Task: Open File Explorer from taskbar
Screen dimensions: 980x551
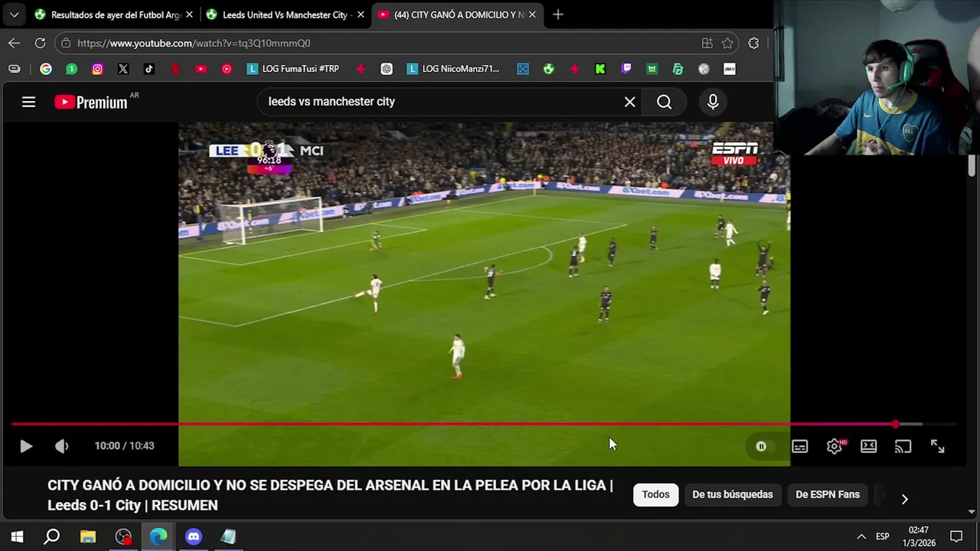Action: coord(88,537)
